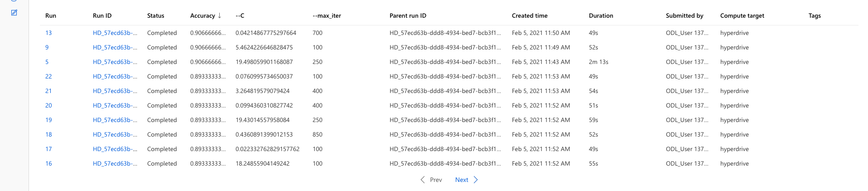Screen dimensions: 868x191
Task: Open run number 18
Action: (48, 134)
